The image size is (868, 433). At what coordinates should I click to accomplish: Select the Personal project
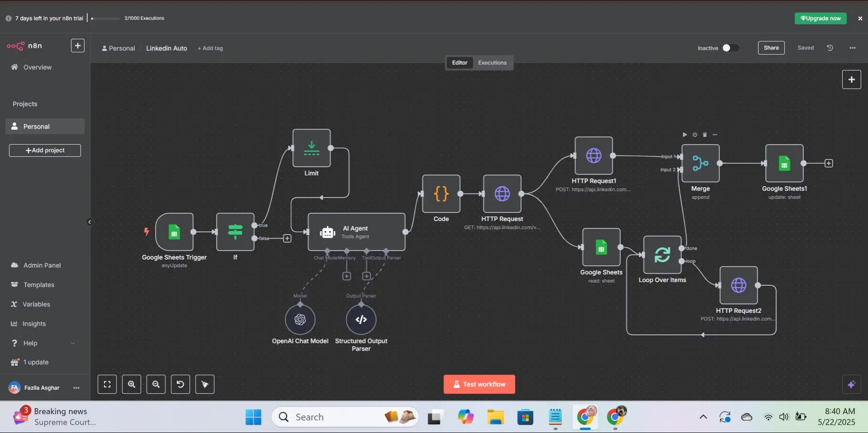coord(45,127)
